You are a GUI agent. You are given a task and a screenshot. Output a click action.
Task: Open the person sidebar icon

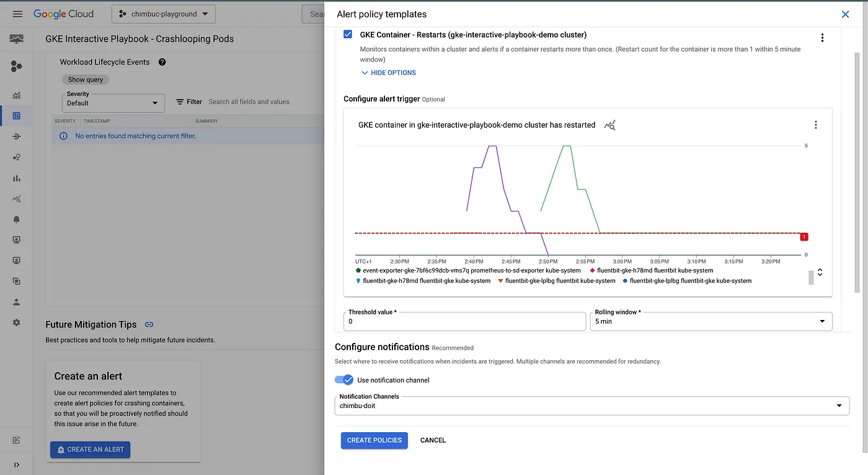(17, 302)
